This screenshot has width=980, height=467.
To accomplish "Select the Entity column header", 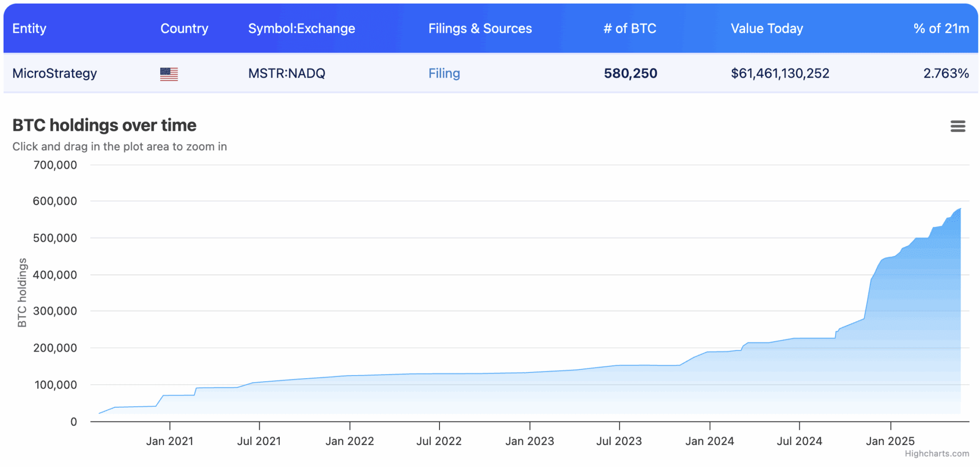I will pos(29,29).
